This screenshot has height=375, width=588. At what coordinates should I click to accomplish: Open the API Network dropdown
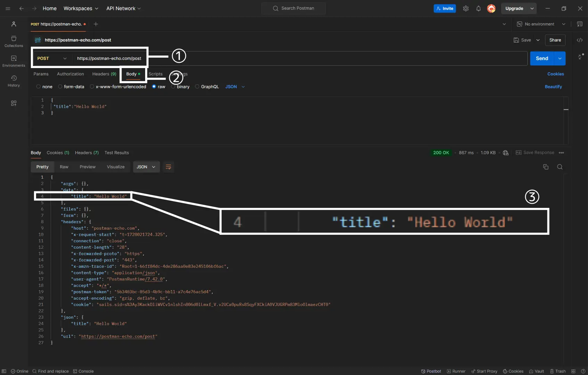click(124, 8)
